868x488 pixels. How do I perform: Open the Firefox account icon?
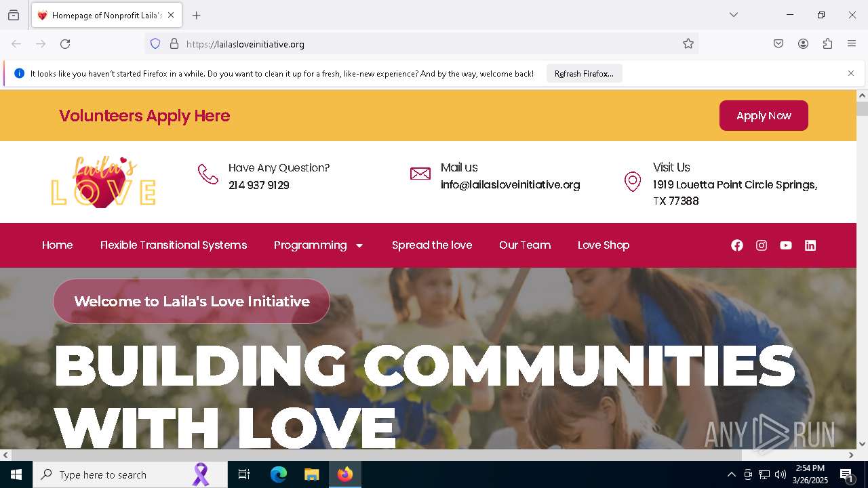pyautogui.click(x=803, y=44)
